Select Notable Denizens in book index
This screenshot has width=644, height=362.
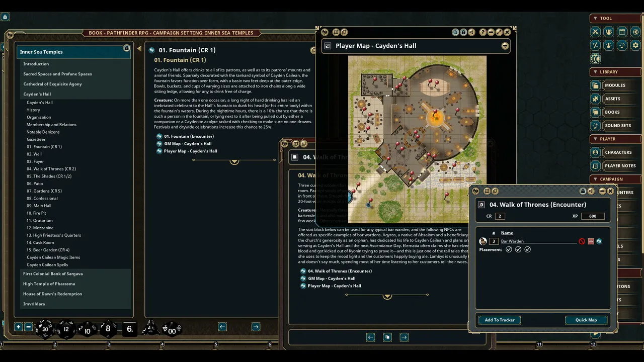(x=43, y=132)
